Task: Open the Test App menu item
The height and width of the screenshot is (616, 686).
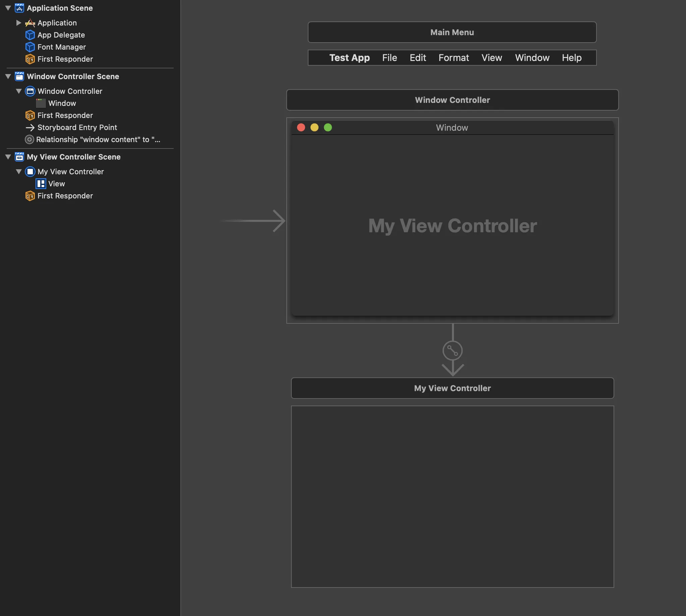Action: pyautogui.click(x=349, y=58)
